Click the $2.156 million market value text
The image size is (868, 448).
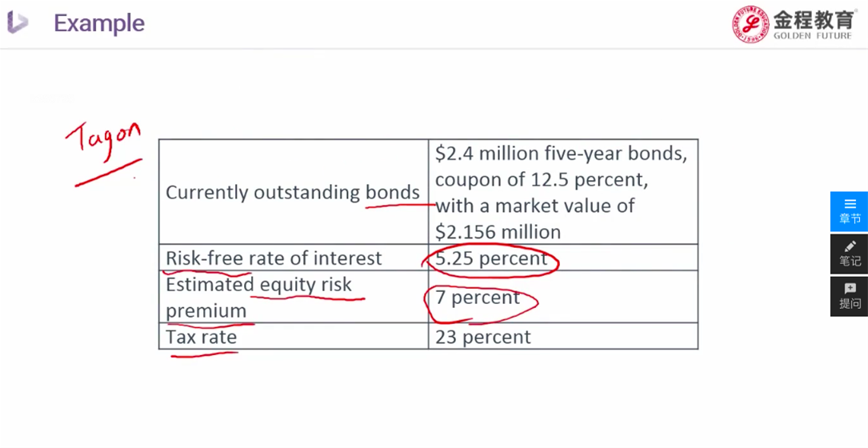(498, 232)
